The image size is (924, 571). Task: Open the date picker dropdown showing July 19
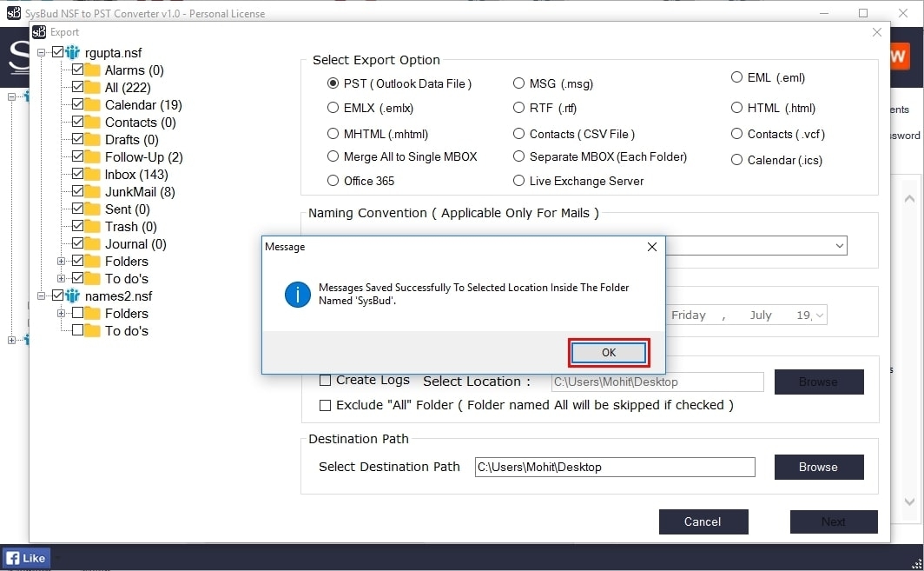click(x=820, y=315)
